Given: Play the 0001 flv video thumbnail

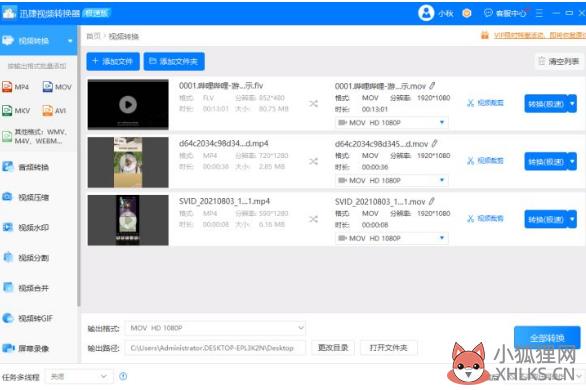Looking at the screenshot, I should (x=128, y=105).
